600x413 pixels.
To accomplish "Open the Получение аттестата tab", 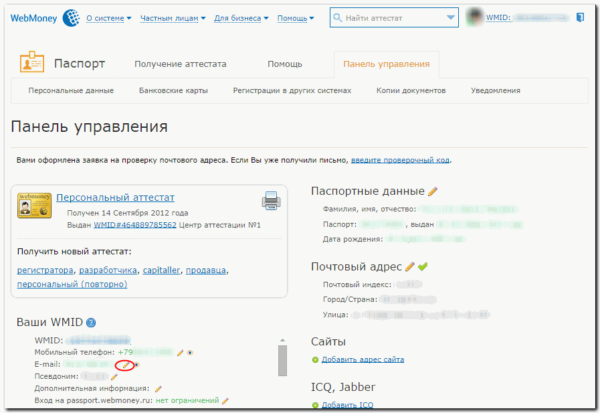I will (180, 64).
